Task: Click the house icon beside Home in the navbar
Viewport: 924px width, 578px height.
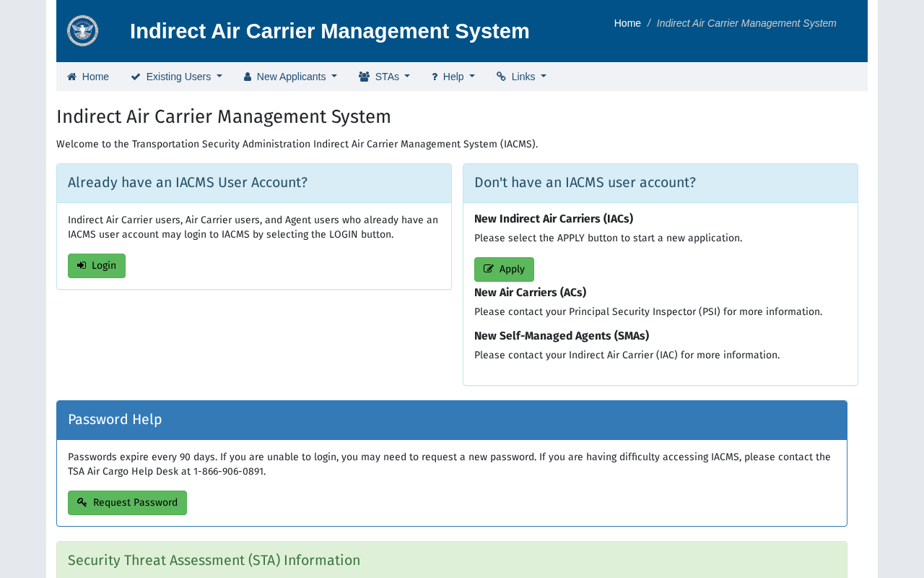Action: coord(71,77)
